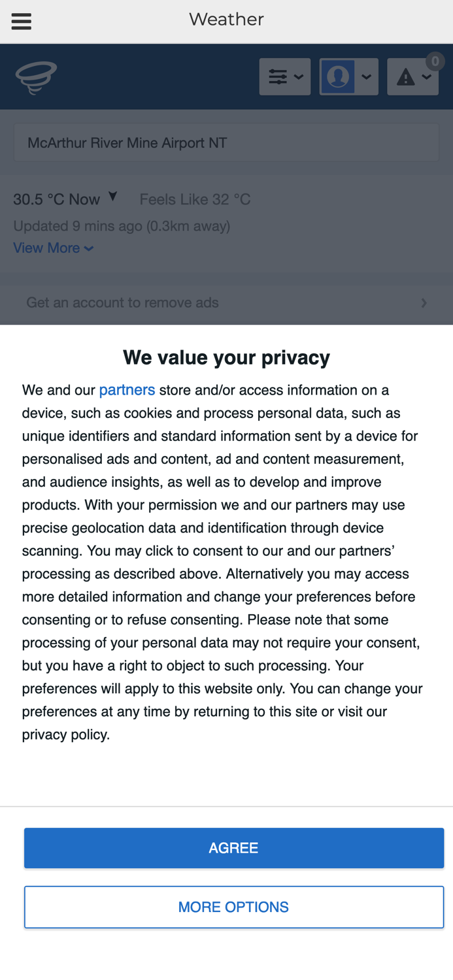The image size is (453, 980).
Task: Expand the dropdown arrow beside the user avatar
Action: coord(366,77)
